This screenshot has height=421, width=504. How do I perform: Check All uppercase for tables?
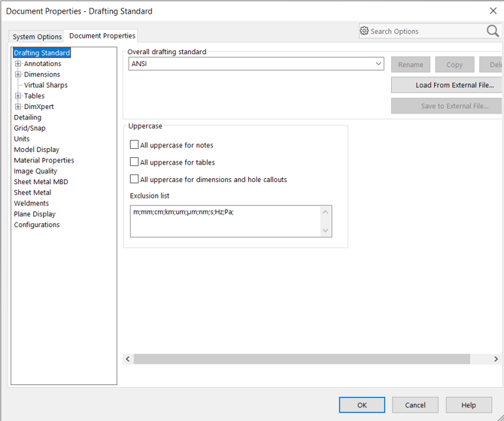(135, 162)
